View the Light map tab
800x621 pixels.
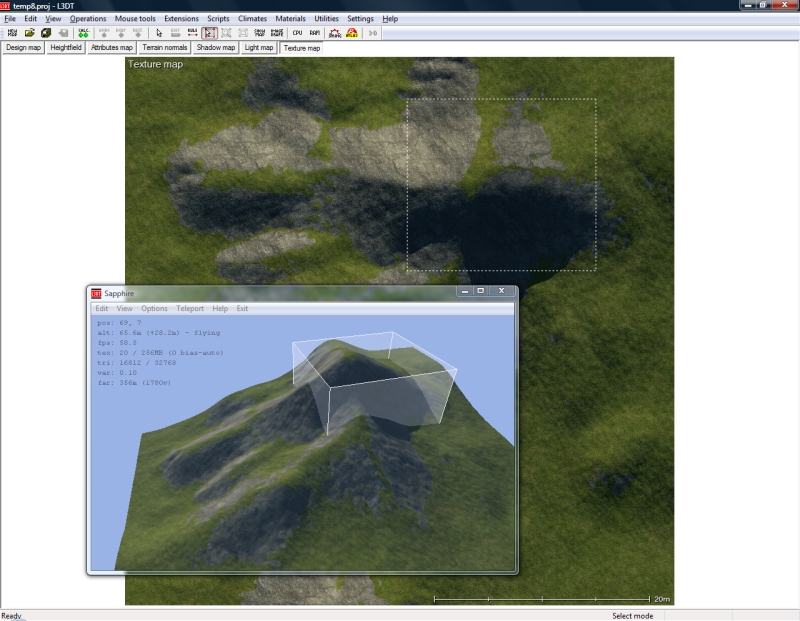point(259,47)
